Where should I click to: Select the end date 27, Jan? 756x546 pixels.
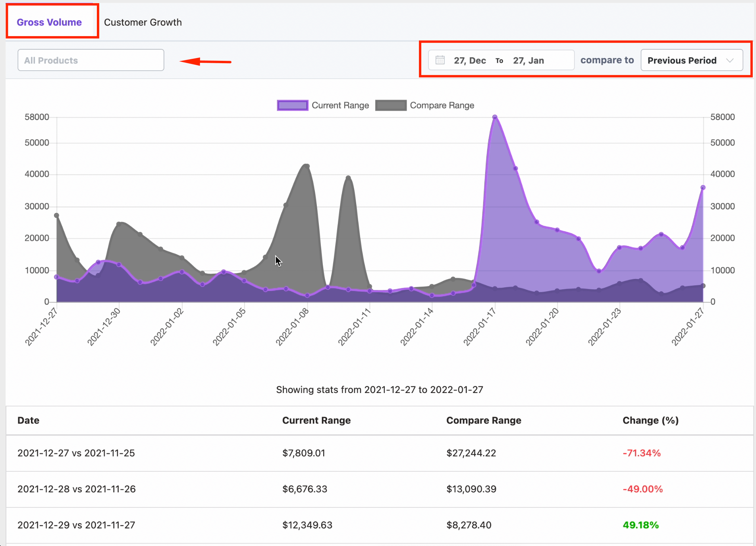coord(528,60)
